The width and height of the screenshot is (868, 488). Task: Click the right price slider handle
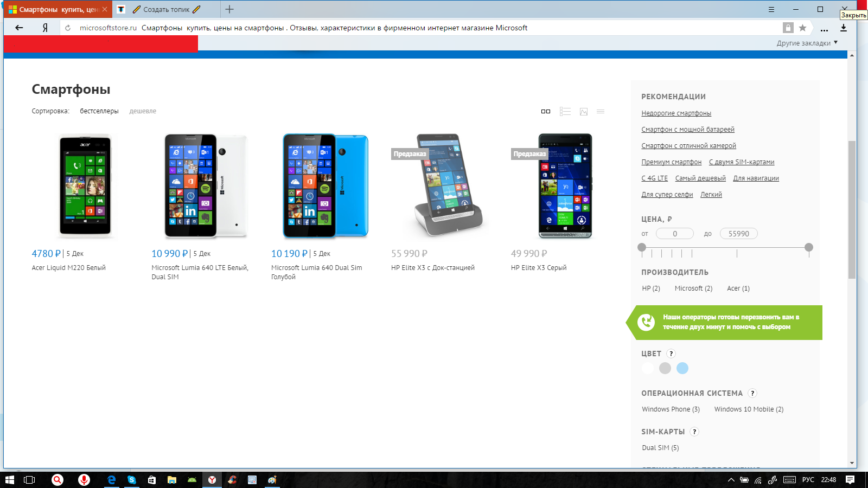pyautogui.click(x=809, y=247)
